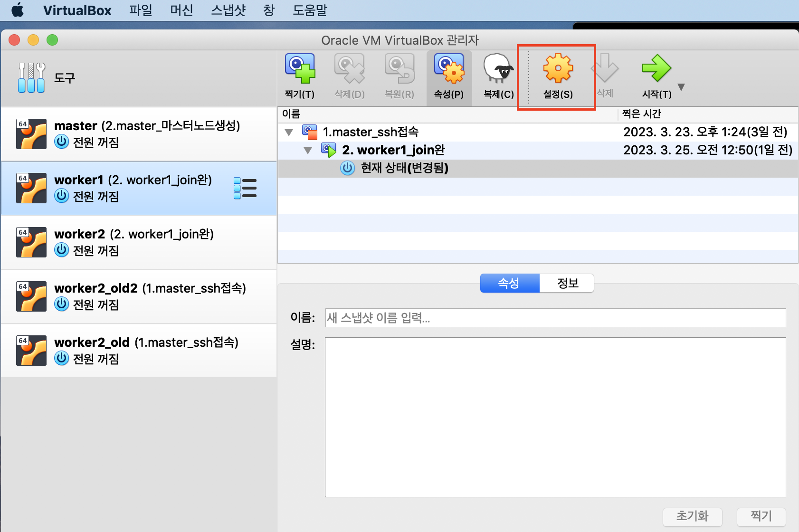Switch to the 정보 tab
Screen dimensions: 799x532
pyautogui.click(x=567, y=283)
